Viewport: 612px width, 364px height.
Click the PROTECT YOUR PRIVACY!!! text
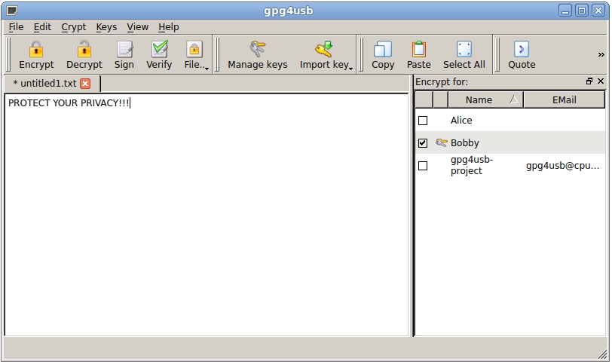tap(69, 103)
